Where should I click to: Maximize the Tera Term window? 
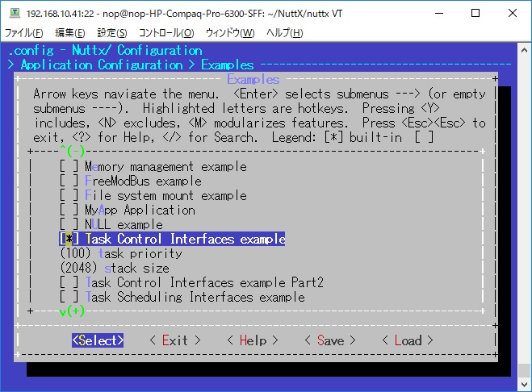tap(475, 13)
